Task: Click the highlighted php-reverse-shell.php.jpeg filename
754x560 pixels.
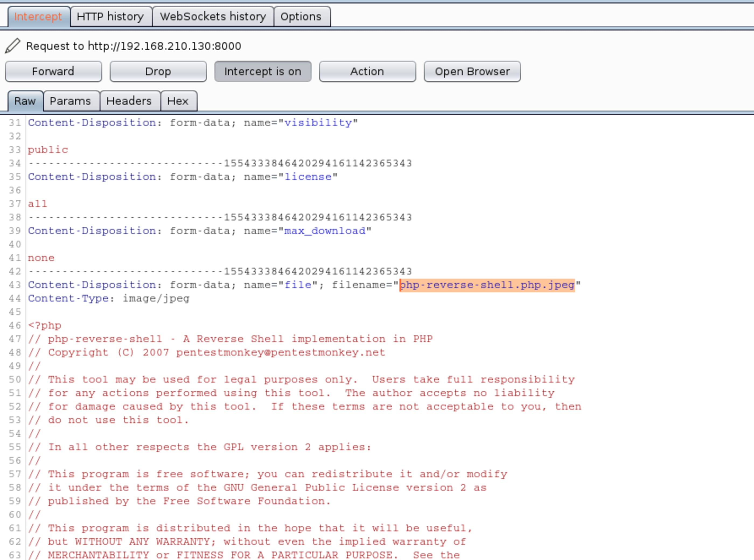Action: click(487, 285)
